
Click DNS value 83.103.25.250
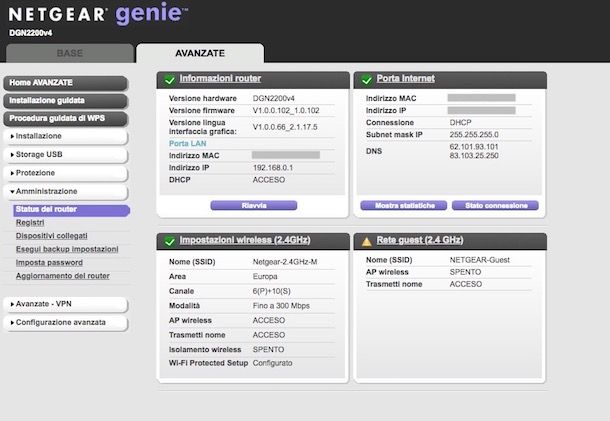474,156
